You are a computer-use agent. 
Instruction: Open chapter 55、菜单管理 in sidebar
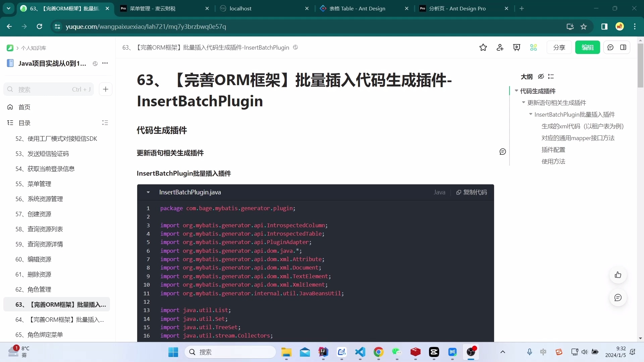point(33,184)
